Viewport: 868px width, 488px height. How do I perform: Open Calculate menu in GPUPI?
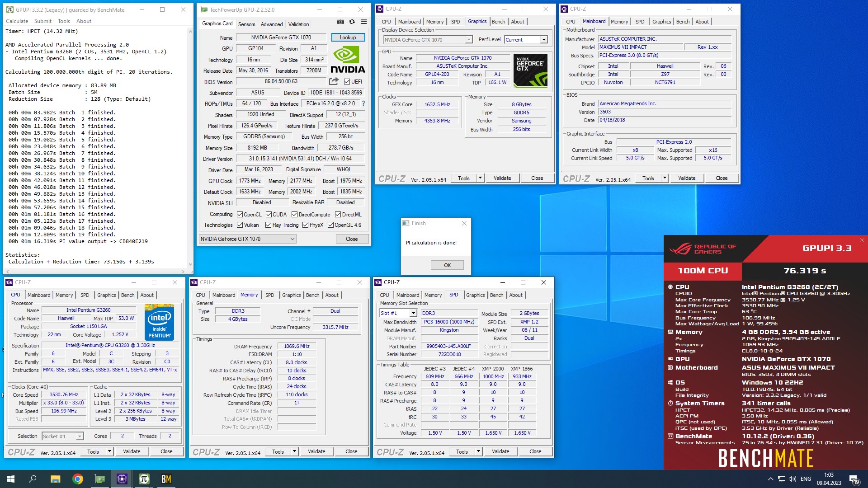click(17, 21)
